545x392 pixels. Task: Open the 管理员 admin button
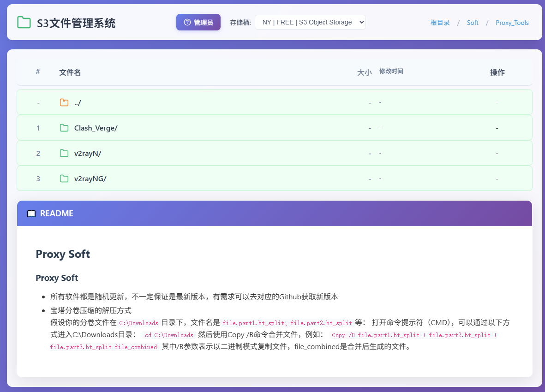point(198,22)
